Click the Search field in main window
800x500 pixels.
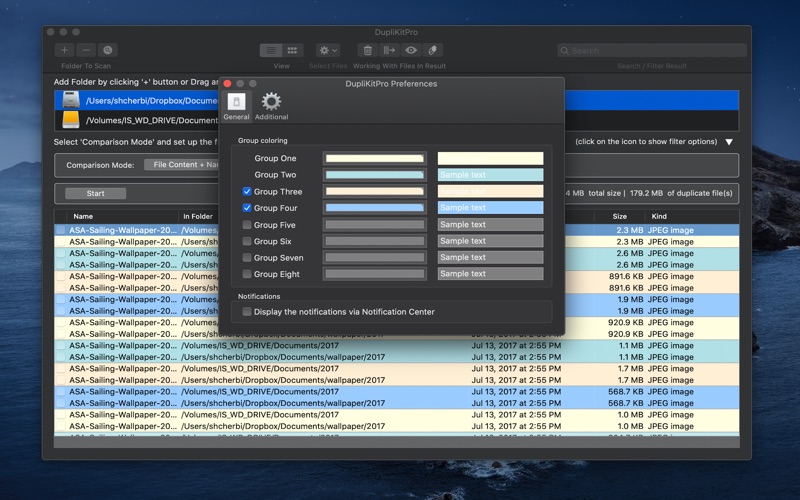[652, 51]
